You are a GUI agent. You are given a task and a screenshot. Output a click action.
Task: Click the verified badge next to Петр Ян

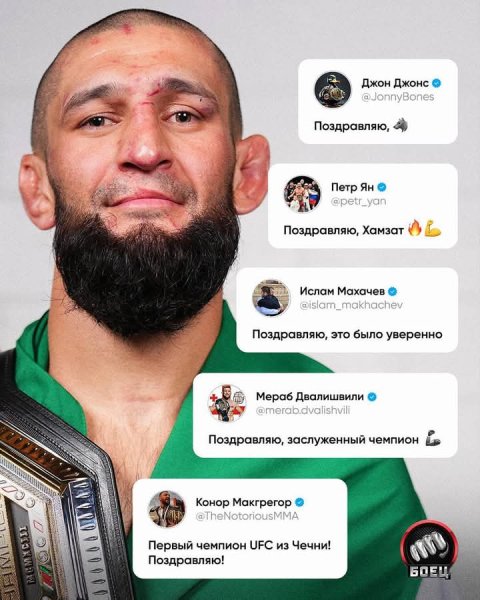pyautogui.click(x=382, y=187)
